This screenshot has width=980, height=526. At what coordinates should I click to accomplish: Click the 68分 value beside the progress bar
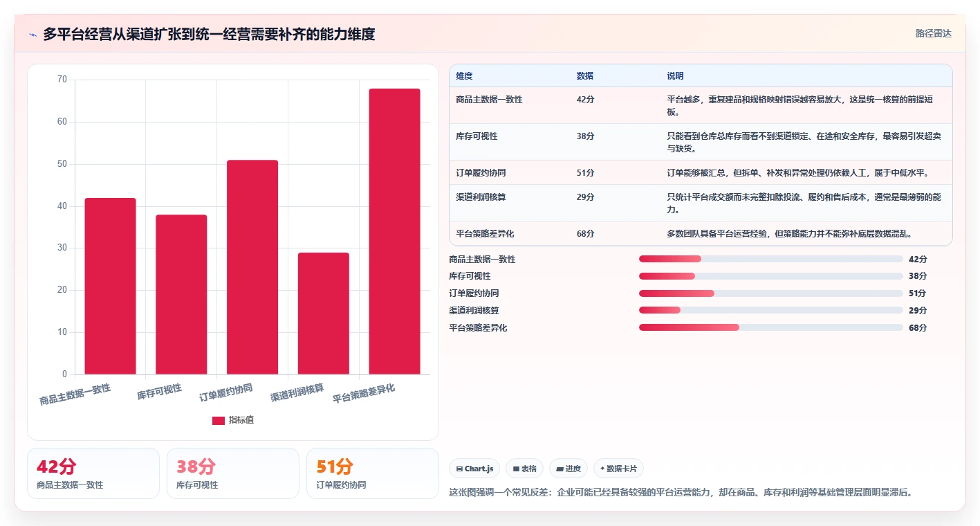pos(918,327)
